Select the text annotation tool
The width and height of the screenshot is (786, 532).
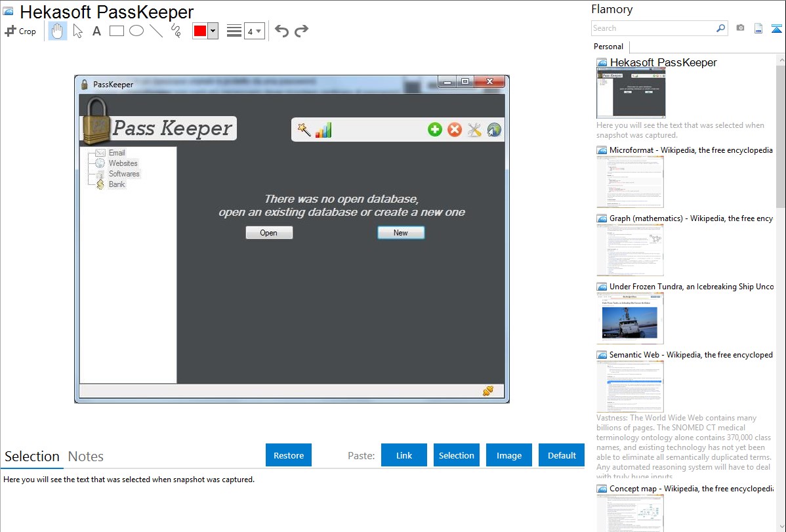tap(96, 31)
